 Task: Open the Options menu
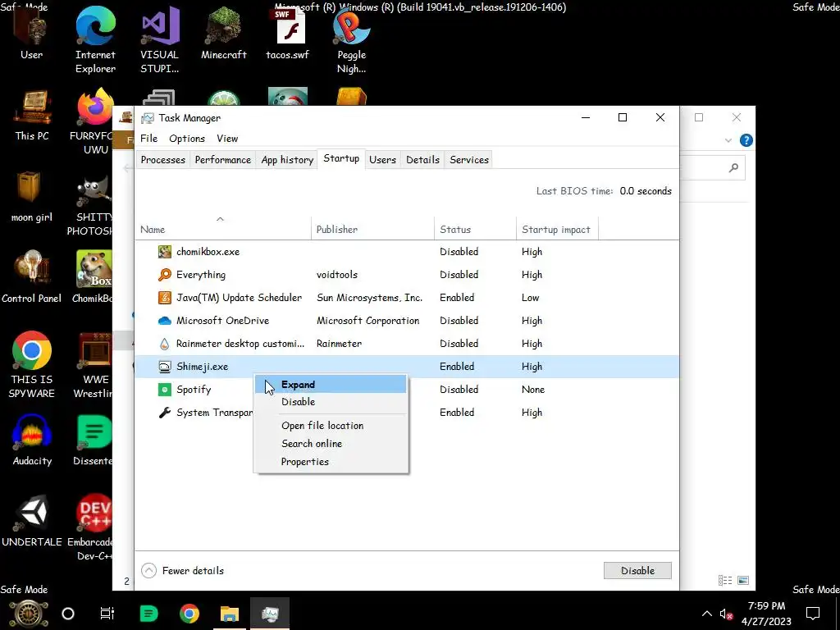click(x=187, y=138)
